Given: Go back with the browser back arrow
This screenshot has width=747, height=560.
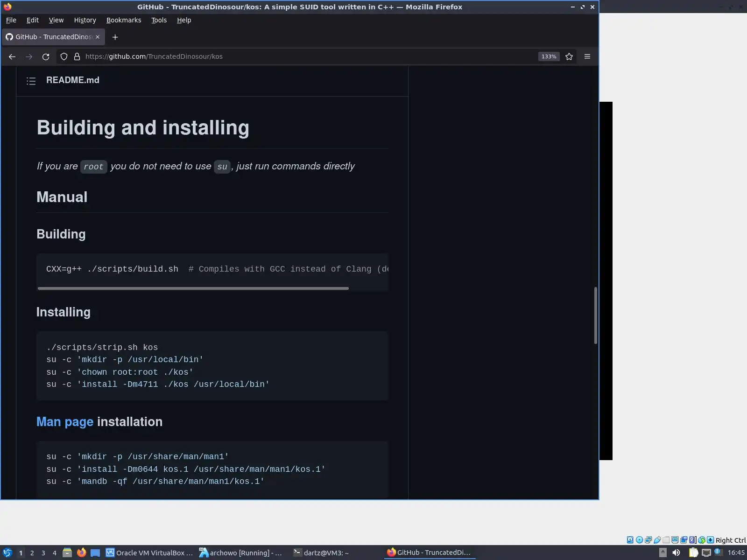Looking at the screenshot, I should (12, 56).
